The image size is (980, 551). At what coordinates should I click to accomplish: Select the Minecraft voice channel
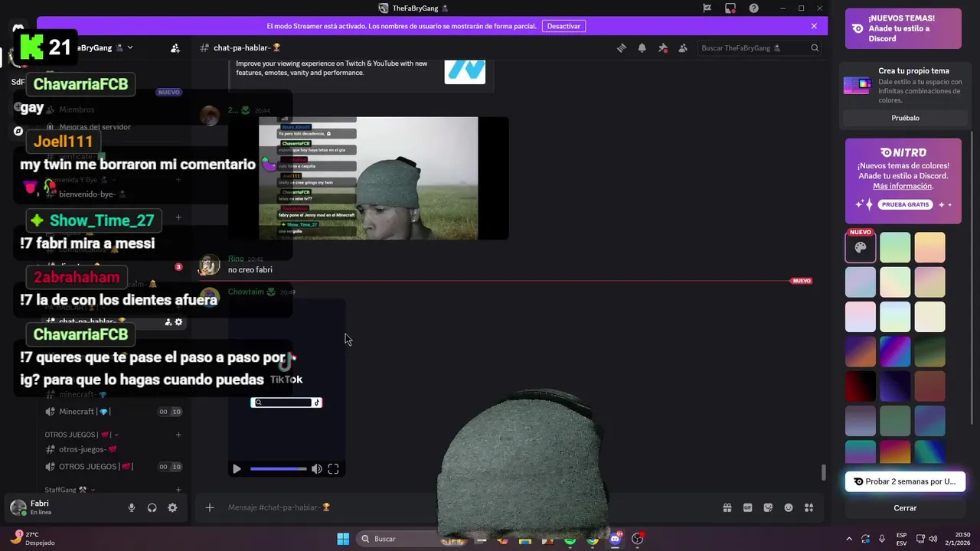coord(113,412)
